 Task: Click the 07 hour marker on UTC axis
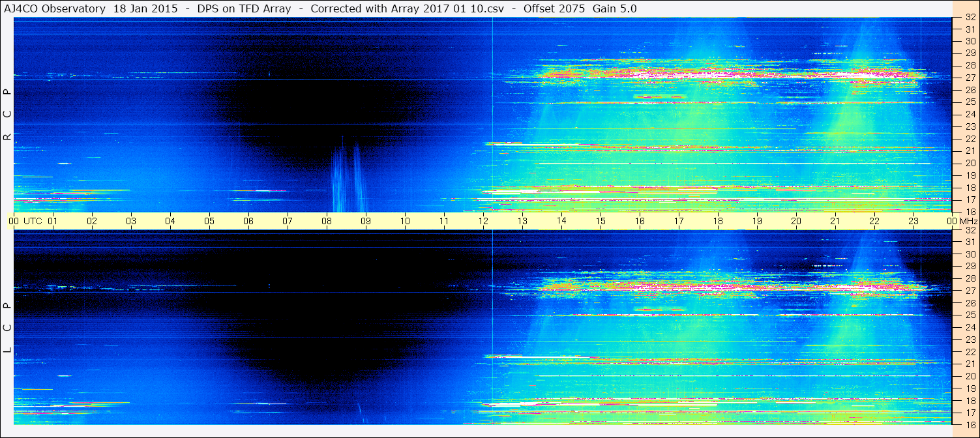click(x=288, y=221)
